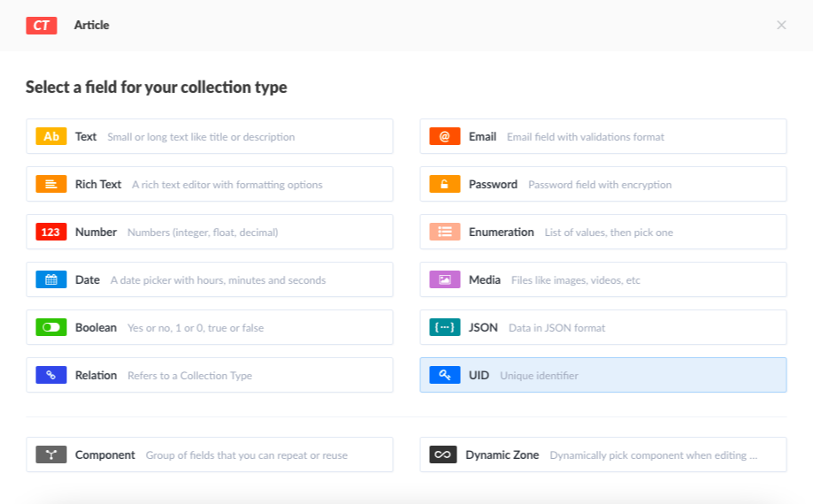This screenshot has width=813, height=504.
Task: Click the Article title in header
Action: point(92,25)
